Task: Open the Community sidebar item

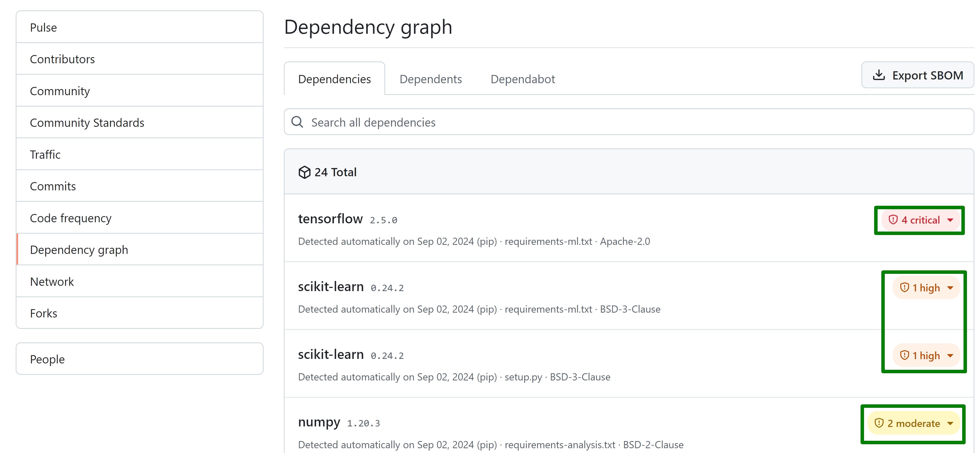Action: (x=140, y=91)
